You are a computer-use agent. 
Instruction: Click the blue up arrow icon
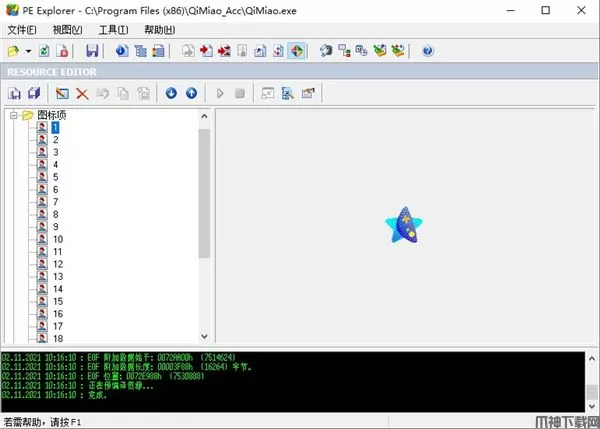191,93
